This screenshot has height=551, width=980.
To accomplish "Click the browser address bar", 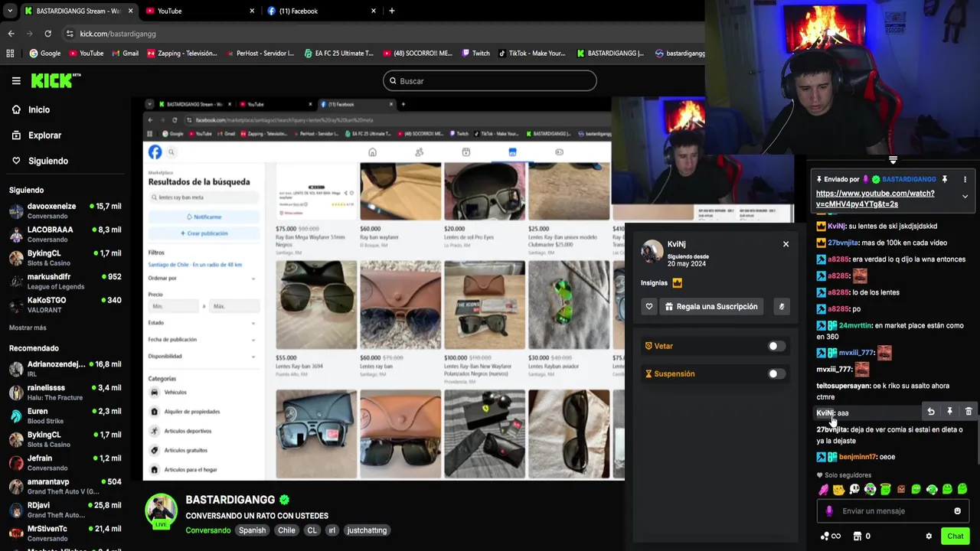I will tap(383, 34).
